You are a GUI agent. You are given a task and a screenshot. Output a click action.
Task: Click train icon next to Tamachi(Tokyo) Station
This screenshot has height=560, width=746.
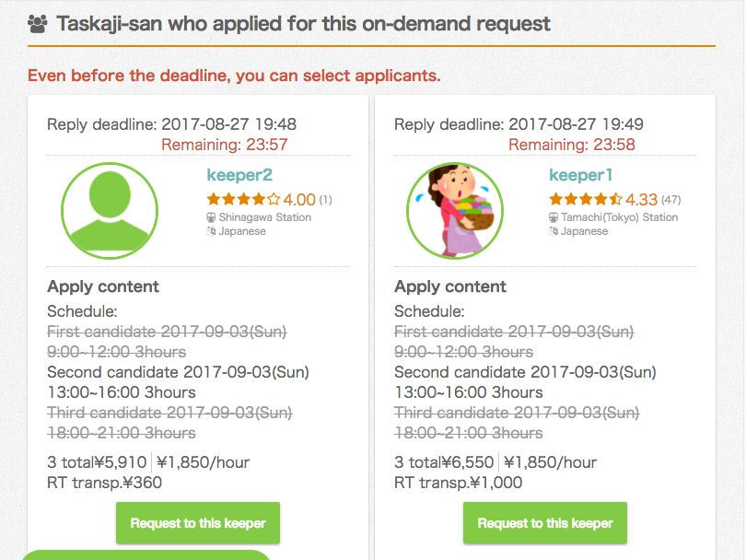coord(554,217)
